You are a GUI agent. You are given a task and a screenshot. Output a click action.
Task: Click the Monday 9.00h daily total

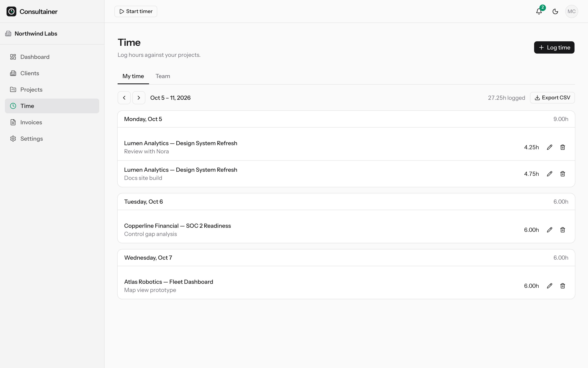561,119
